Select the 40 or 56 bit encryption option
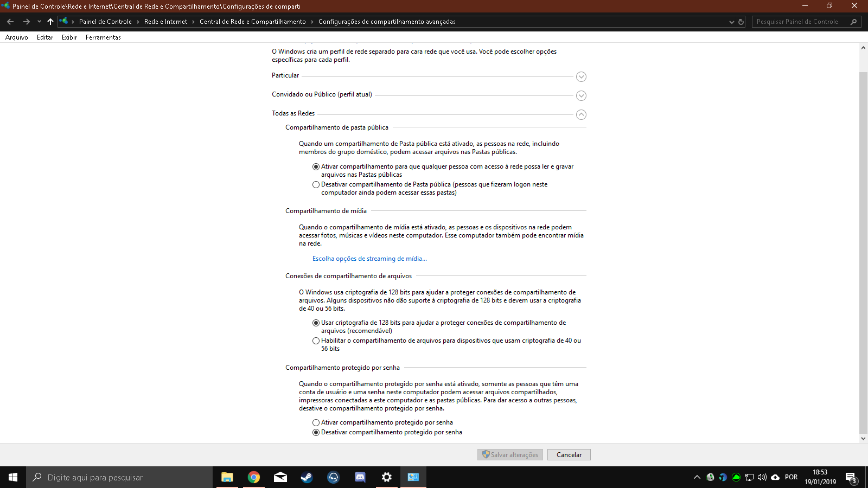Image resolution: width=868 pixels, height=488 pixels. 316,341
